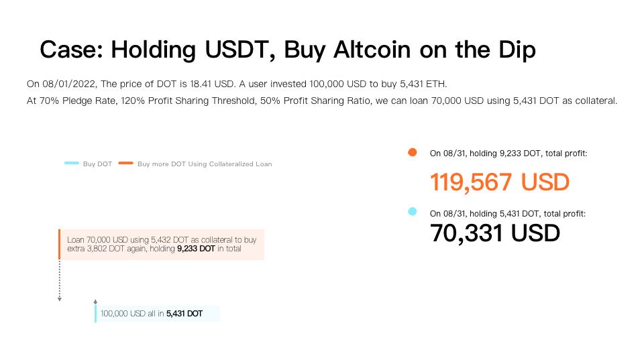Select the orange collateralized loan legend line

pos(125,164)
